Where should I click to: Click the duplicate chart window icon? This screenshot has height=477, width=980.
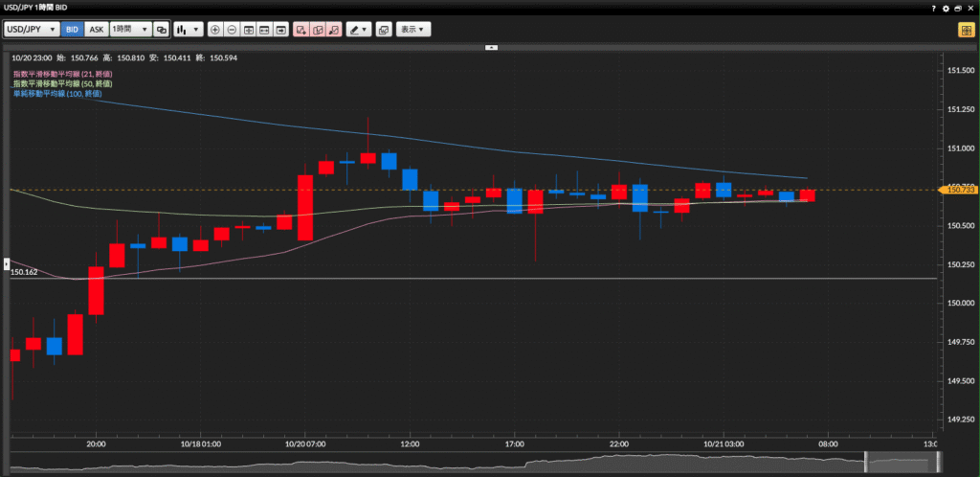pos(383,30)
